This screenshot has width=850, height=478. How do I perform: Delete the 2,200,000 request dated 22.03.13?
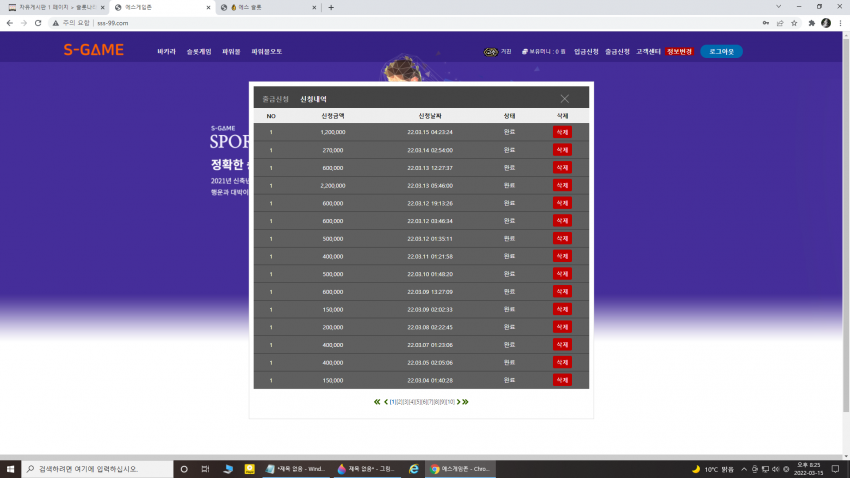pyautogui.click(x=562, y=185)
